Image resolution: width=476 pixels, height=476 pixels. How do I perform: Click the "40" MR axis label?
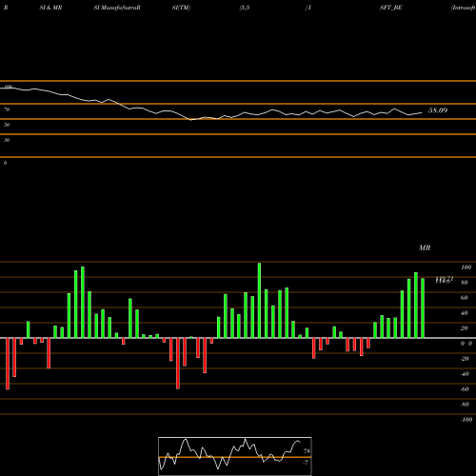465,313
